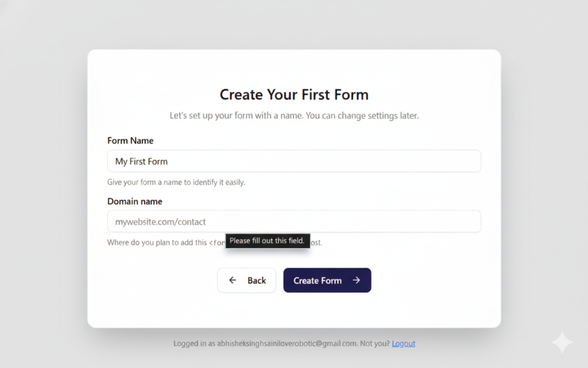
Task: Click the Back button
Action: [x=247, y=280]
